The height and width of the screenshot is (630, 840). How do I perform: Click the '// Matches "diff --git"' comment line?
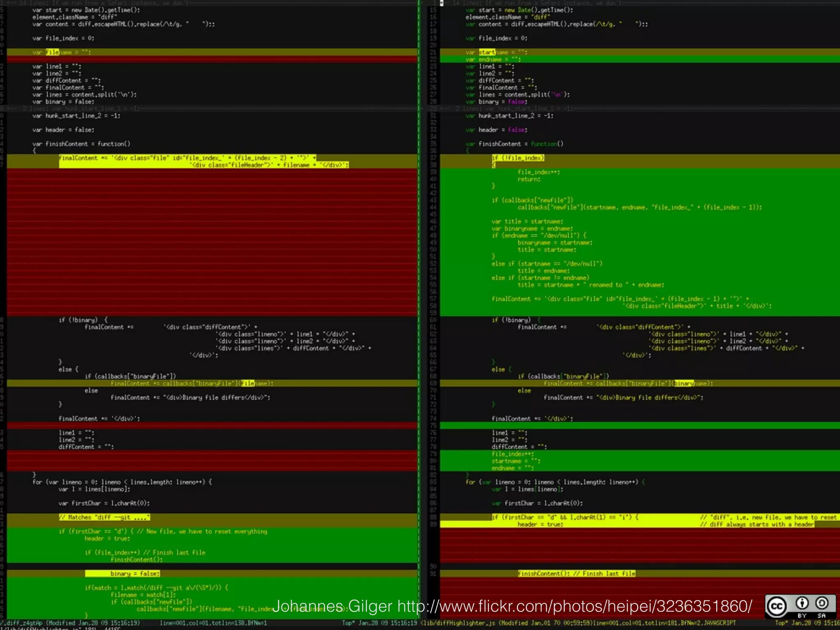(104, 517)
